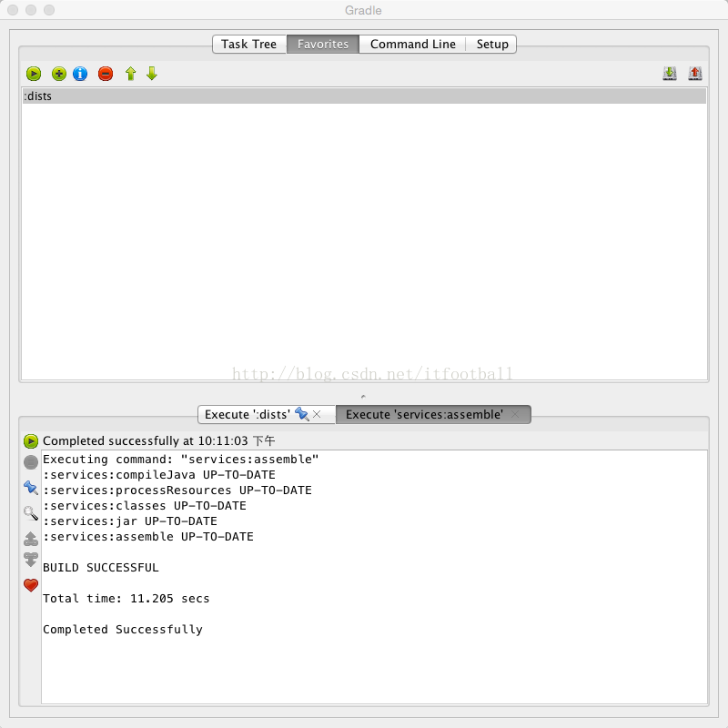Click the gray down-arrow icon in output sidebar
The width and height of the screenshot is (728, 728).
[x=31, y=560]
